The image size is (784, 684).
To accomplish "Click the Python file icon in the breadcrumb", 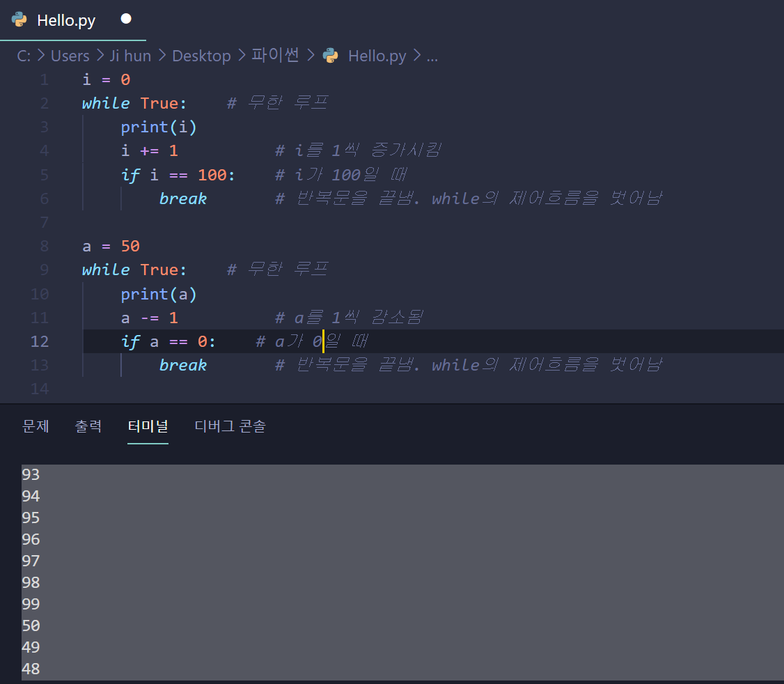I will (331, 56).
